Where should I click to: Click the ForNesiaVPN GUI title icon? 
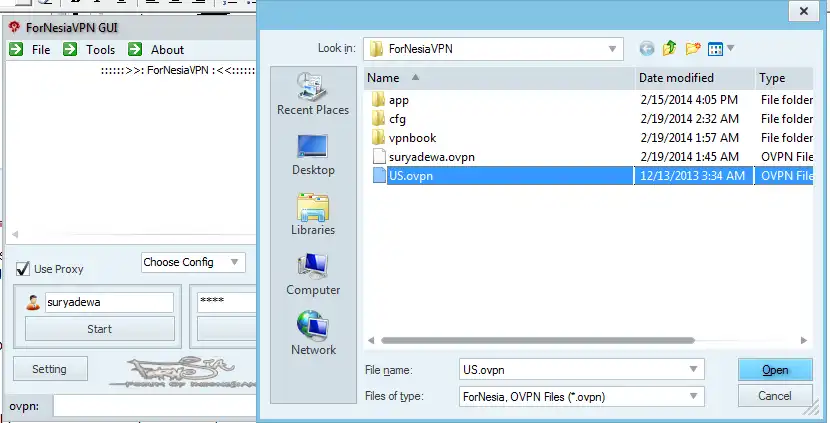click(x=14, y=28)
